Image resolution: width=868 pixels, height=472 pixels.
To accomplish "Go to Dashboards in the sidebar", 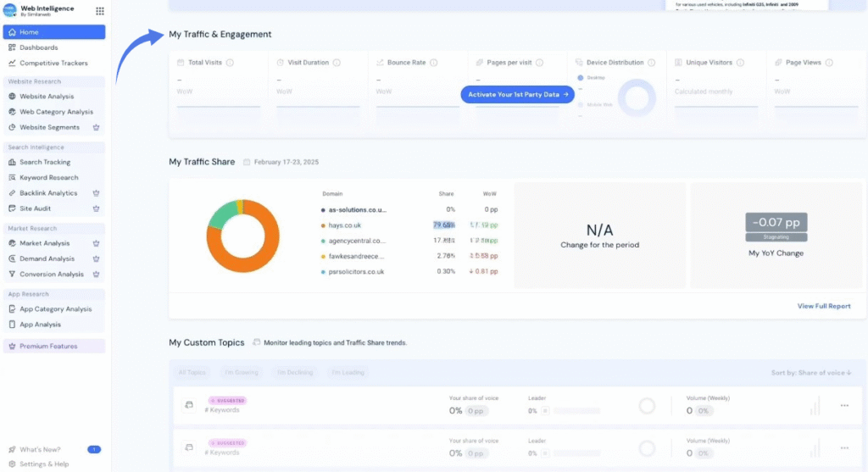I will pyautogui.click(x=39, y=47).
